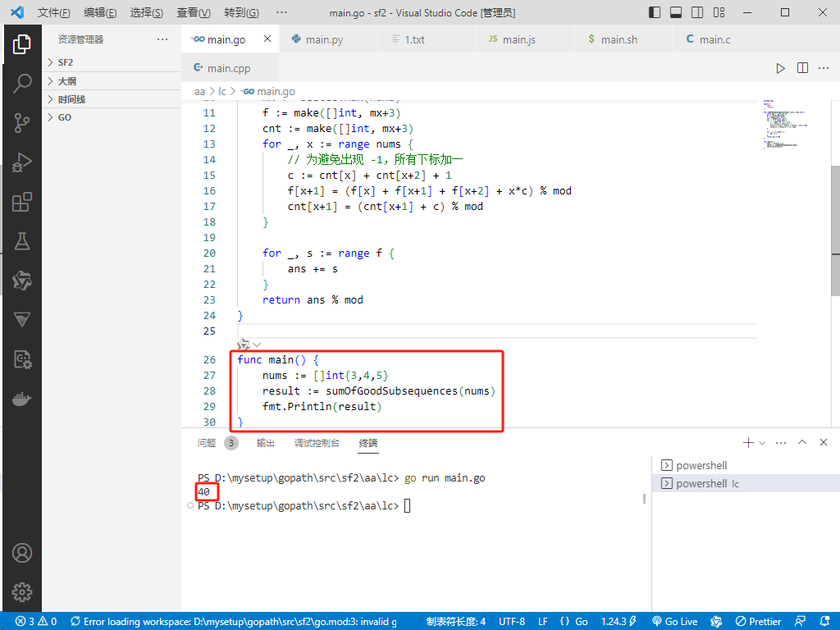Click the editor vertical scrollbar
840x630 pixels.
pyautogui.click(x=835, y=231)
